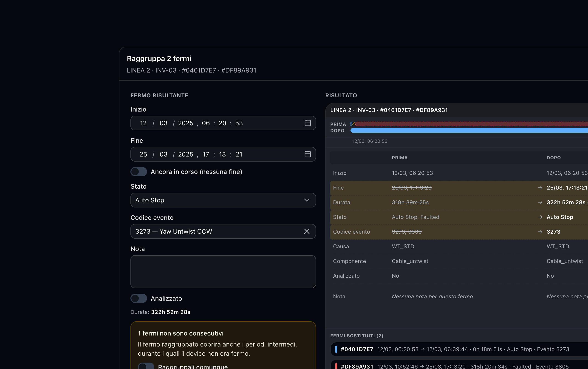Image resolution: width=588 pixels, height=369 pixels.
Task: Clear the Codice evento selection
Action: pyautogui.click(x=307, y=231)
